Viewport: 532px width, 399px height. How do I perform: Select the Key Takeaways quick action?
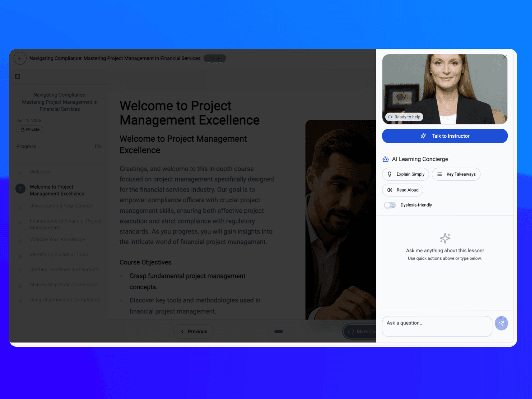[x=456, y=174]
